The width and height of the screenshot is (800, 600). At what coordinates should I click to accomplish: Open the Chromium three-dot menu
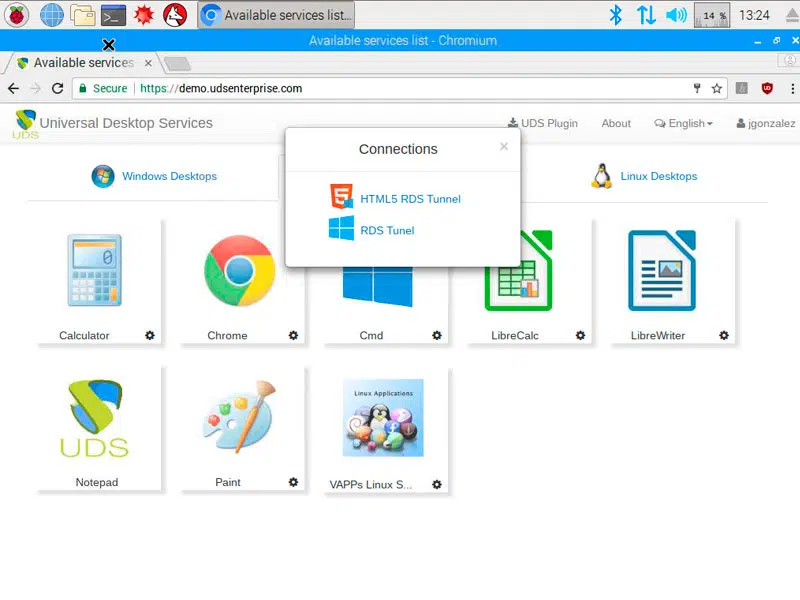tap(792, 88)
